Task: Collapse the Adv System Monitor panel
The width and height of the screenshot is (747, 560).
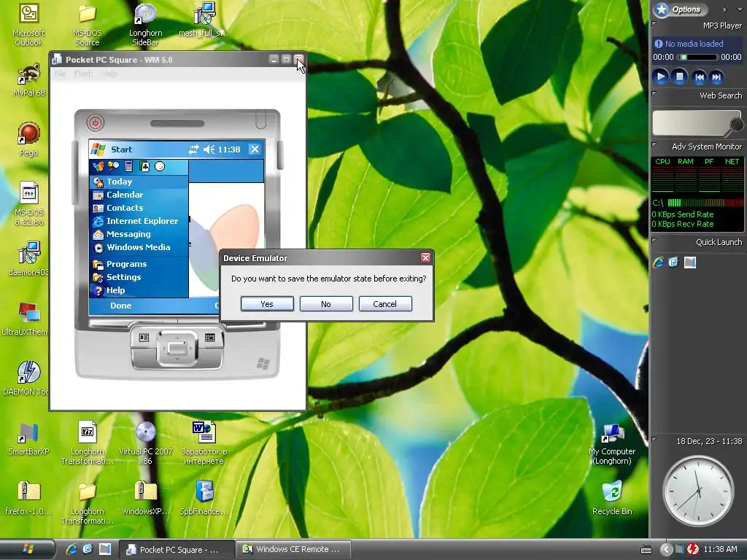Action: [654, 145]
